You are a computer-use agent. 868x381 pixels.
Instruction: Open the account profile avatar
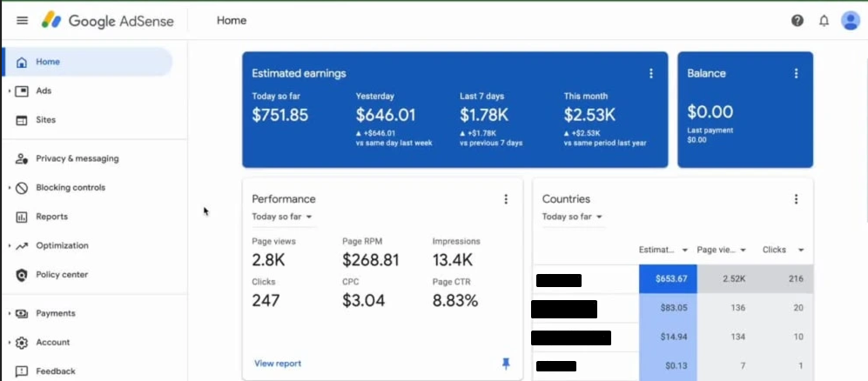851,21
